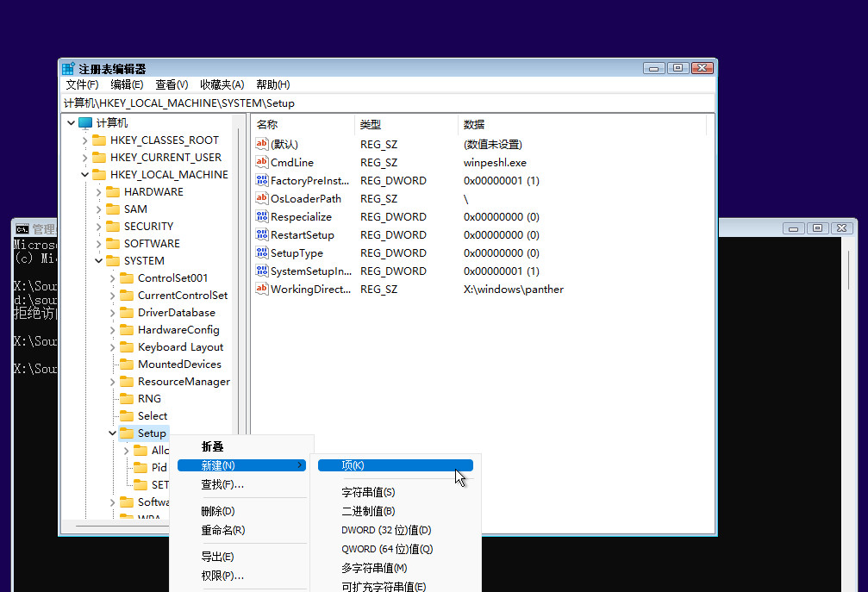Click the DWORD icon beside SetupType
Image resolution: width=868 pixels, height=592 pixels.
(x=262, y=252)
